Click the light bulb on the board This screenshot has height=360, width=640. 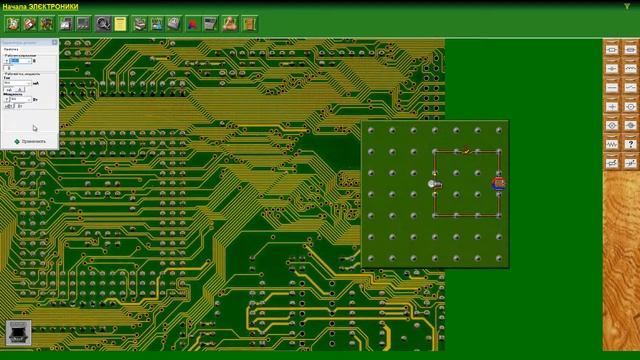(x=434, y=184)
